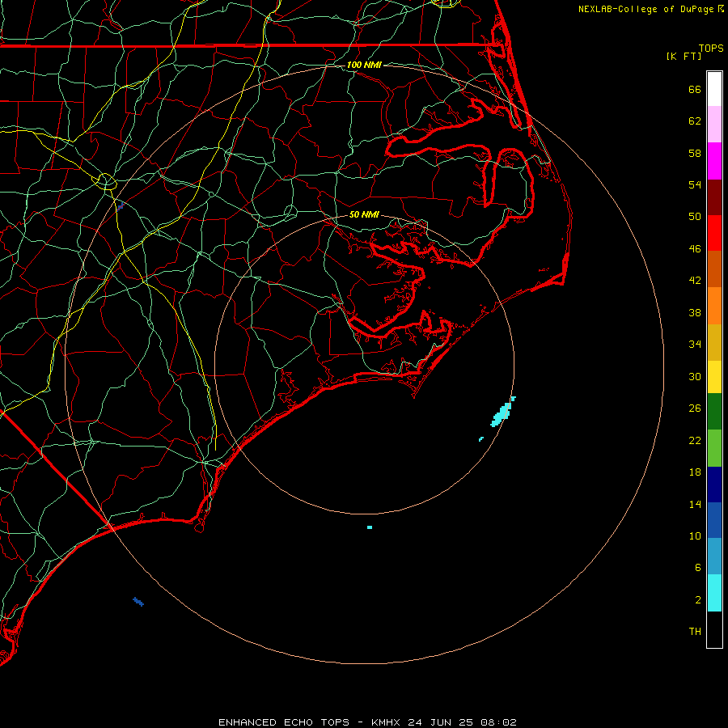Click the bright red legend swatch near 46
Viewport: 728px width, 728px height.
714,233
